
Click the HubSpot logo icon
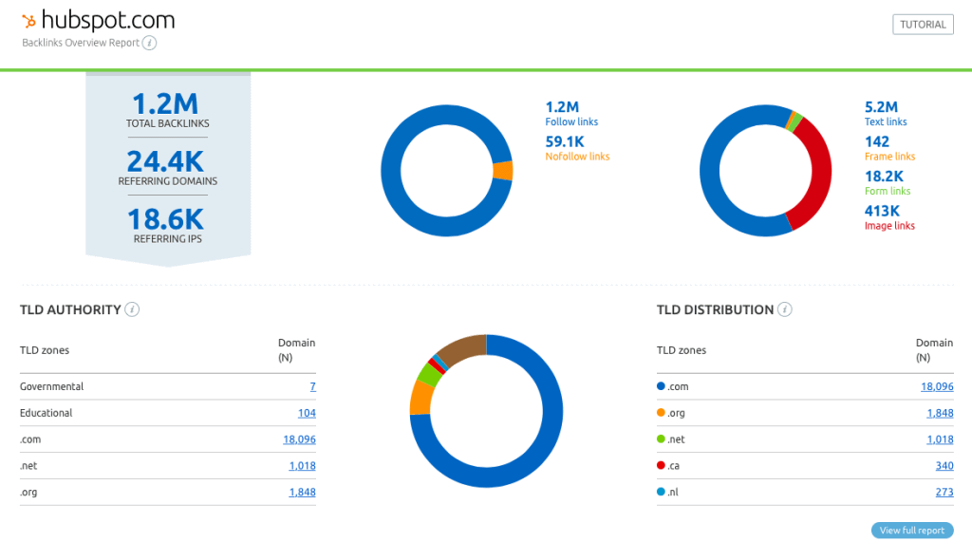pos(29,21)
